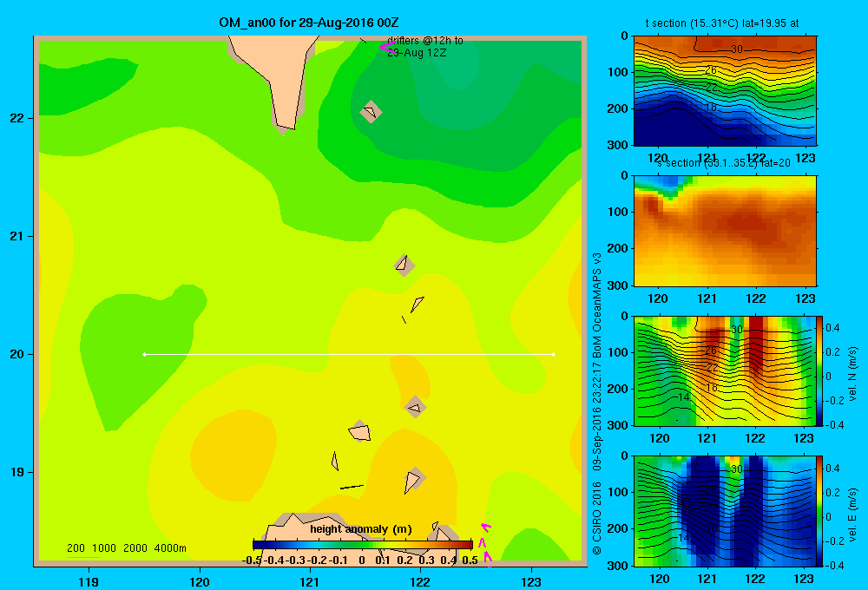This screenshot has width=868, height=590.
Task: Click the 0.4 tick on vel. N scale
Action: (x=832, y=328)
